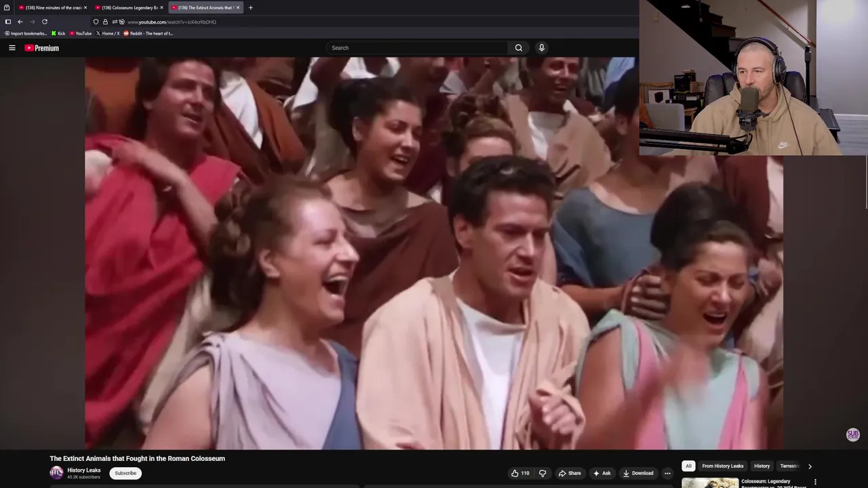868x488 pixels.
Task: Open Import bookmarks item
Action: click(26, 33)
